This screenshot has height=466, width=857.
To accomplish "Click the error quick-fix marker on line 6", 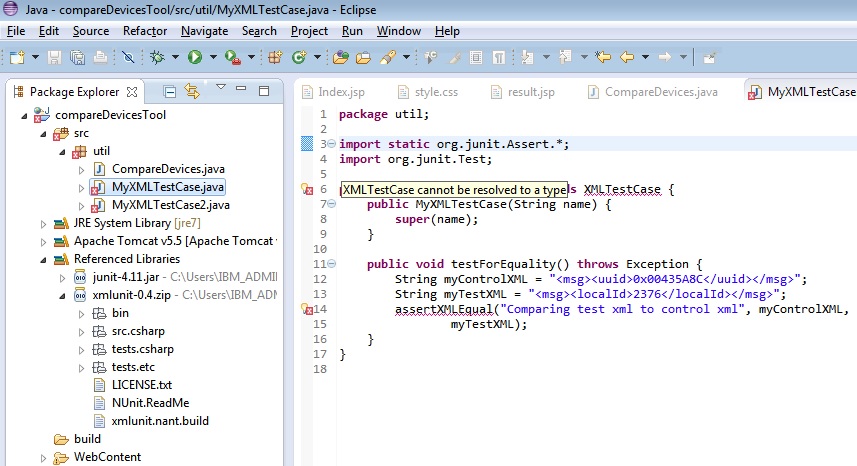I will click(x=307, y=189).
